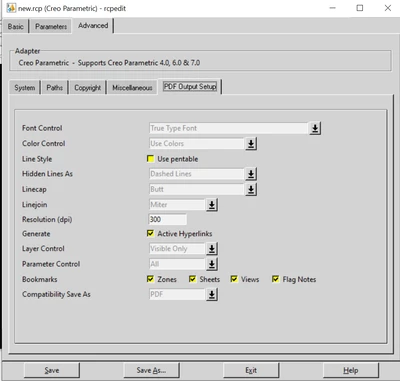Expand the Hidden Lines As dropdown arrow
400x381 pixels.
click(251, 174)
